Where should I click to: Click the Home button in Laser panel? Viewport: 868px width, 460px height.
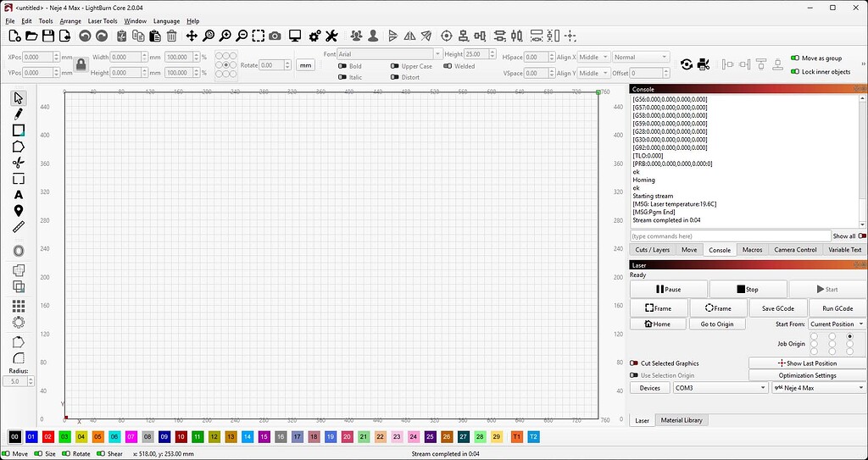(658, 324)
